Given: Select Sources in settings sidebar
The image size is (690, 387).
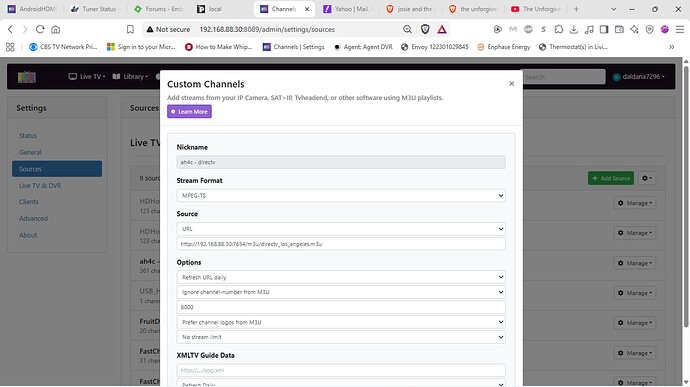Looking at the screenshot, I should 57,169.
